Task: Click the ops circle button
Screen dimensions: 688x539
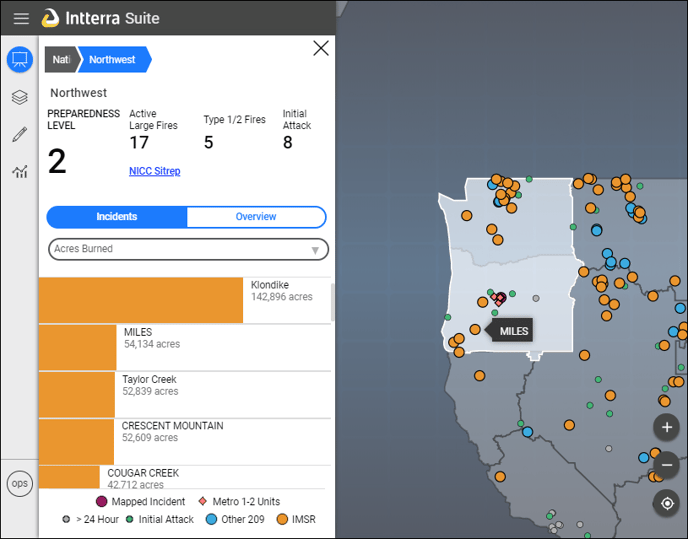Action: coord(20,483)
